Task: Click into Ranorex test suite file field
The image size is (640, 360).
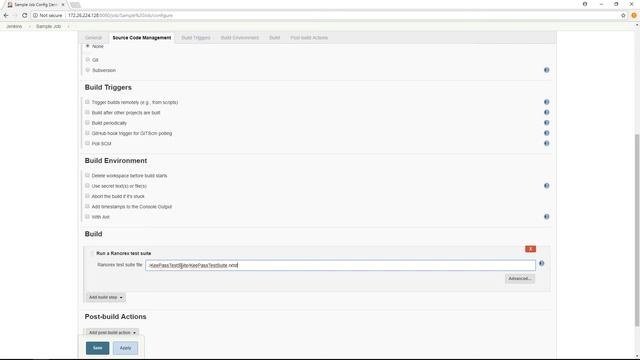Action: coord(340,265)
